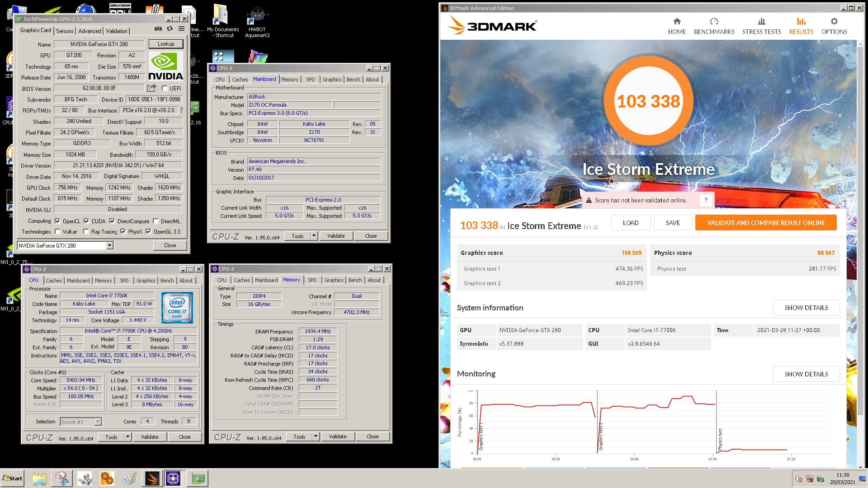Image resolution: width=868 pixels, height=488 pixels.
Task: Go to 3DMark Stress Tests
Action: tap(761, 26)
